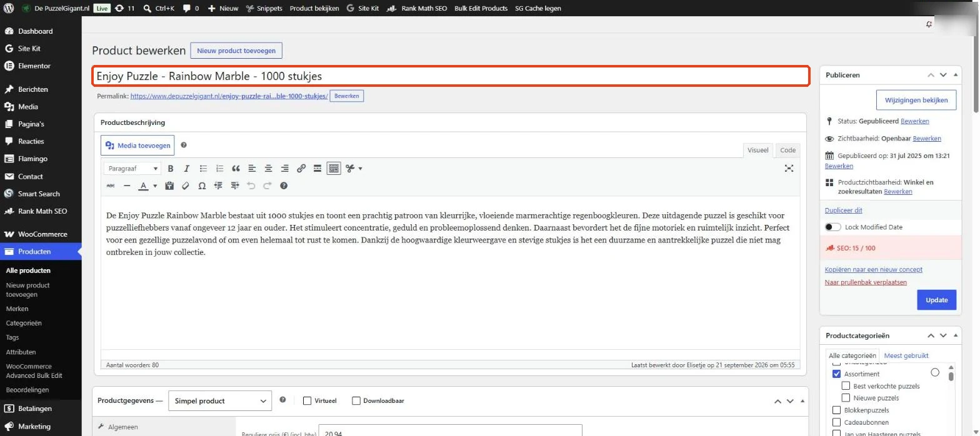
Task: Insert a special character (Omega)
Action: click(202, 186)
